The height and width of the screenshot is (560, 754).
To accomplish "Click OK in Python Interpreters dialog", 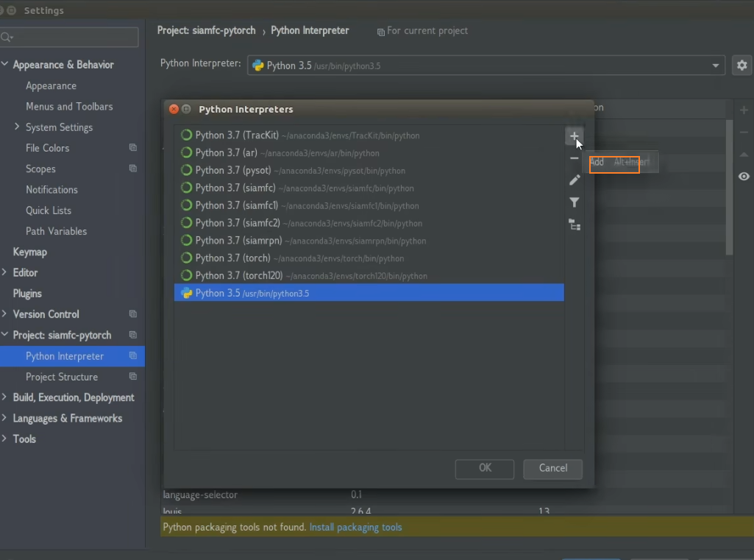I will click(485, 469).
